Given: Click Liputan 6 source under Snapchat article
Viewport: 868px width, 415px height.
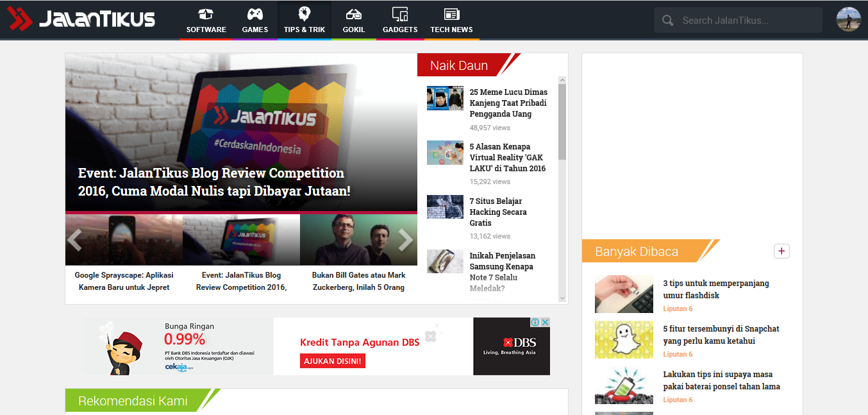Looking at the screenshot, I should 678,354.
